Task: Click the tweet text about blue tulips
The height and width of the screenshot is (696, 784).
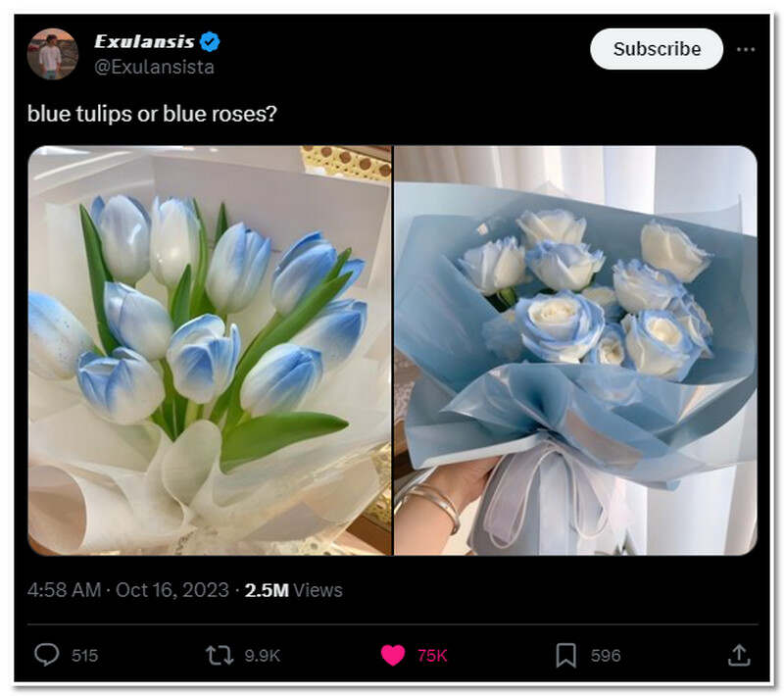Action: (x=152, y=114)
